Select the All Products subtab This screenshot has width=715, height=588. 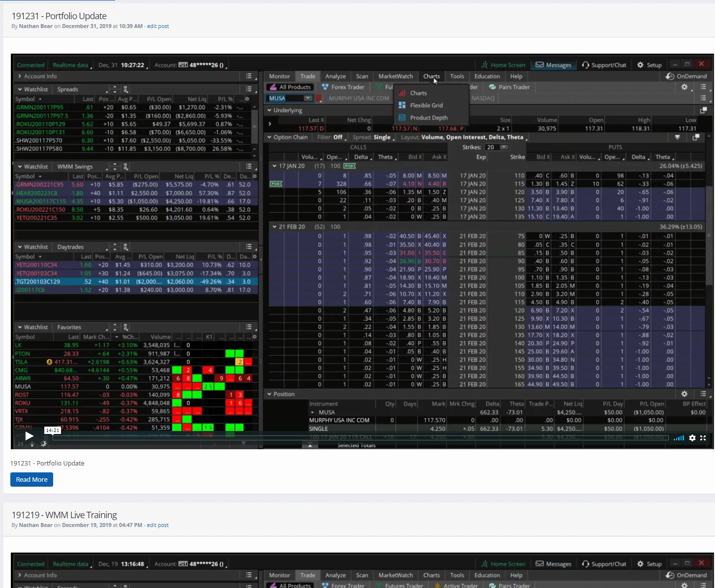[x=290, y=87]
